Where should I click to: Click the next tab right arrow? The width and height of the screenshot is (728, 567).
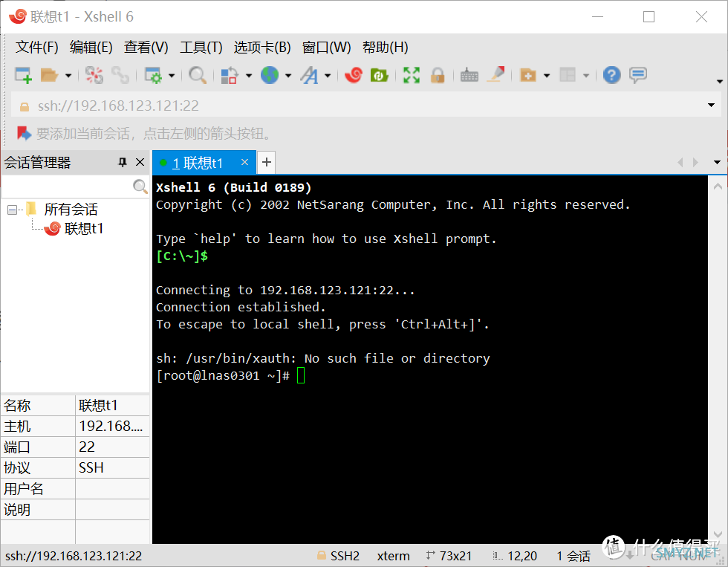tap(695, 162)
